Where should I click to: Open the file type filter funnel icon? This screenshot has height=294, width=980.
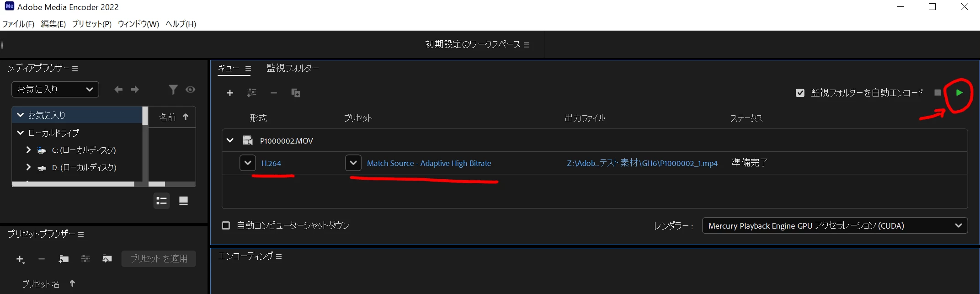coord(173,90)
